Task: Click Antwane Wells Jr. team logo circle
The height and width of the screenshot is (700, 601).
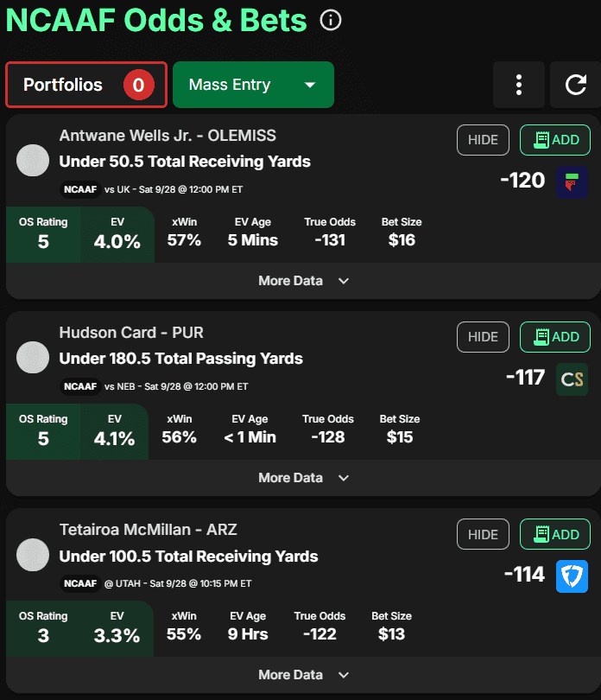Action: pyautogui.click(x=34, y=161)
